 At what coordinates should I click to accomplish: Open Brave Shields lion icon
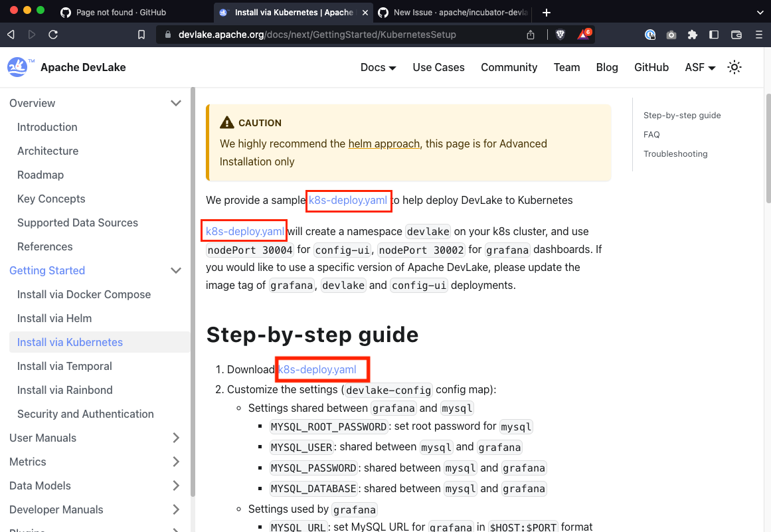[560, 35]
